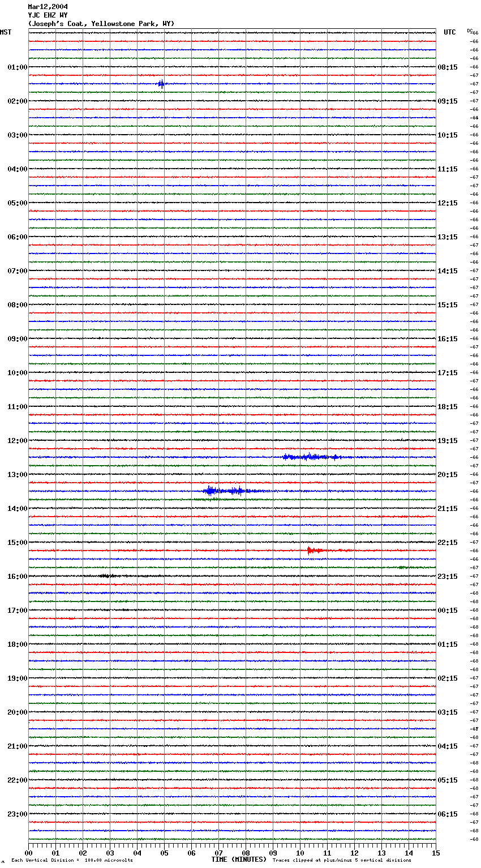Click the 00 minute tick on bottom axis

point(29,853)
